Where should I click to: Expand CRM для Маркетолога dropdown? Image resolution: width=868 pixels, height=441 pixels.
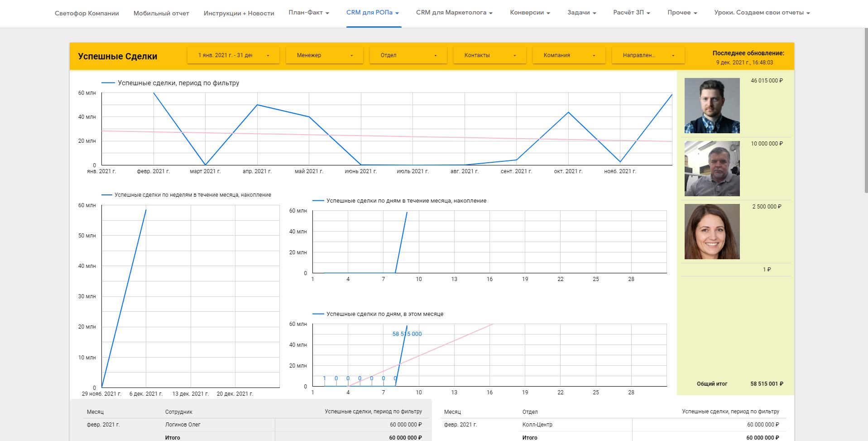click(454, 13)
